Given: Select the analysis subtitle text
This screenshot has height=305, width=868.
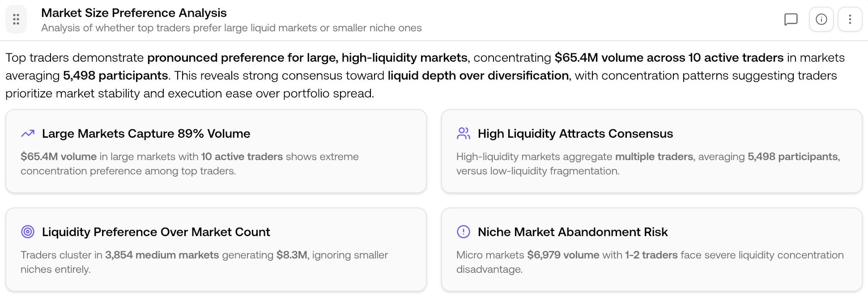Looking at the screenshot, I should [x=231, y=28].
